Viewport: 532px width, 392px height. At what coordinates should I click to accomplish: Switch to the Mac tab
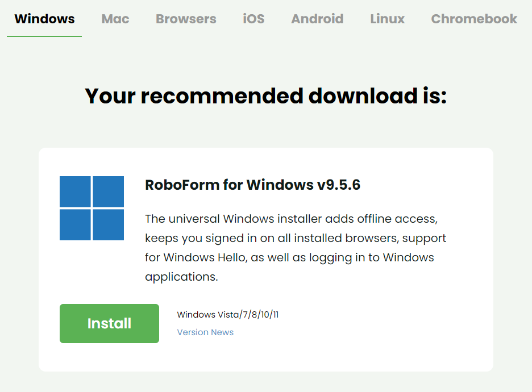pos(115,19)
